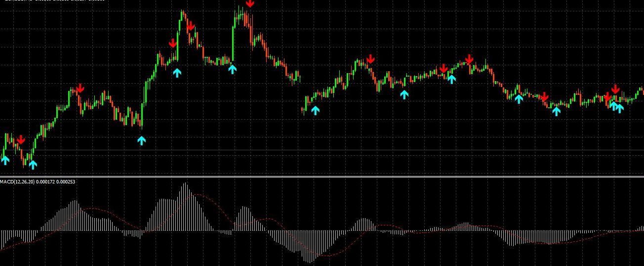Click the divider between price chart and MACD pane

point(322,176)
